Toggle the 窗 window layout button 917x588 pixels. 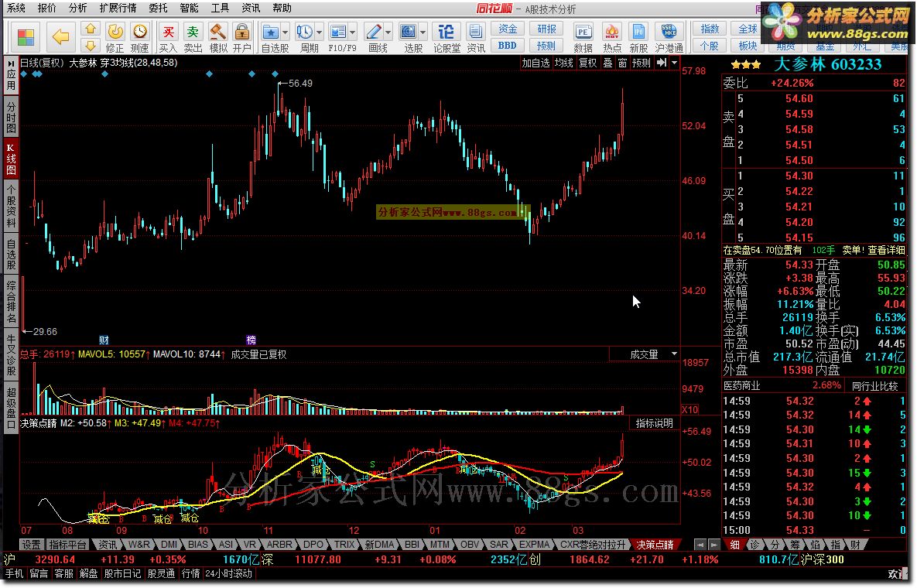click(x=621, y=63)
